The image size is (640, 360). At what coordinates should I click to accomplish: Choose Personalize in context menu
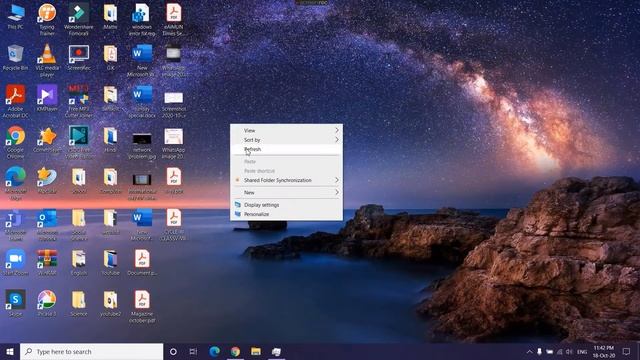tap(287, 214)
